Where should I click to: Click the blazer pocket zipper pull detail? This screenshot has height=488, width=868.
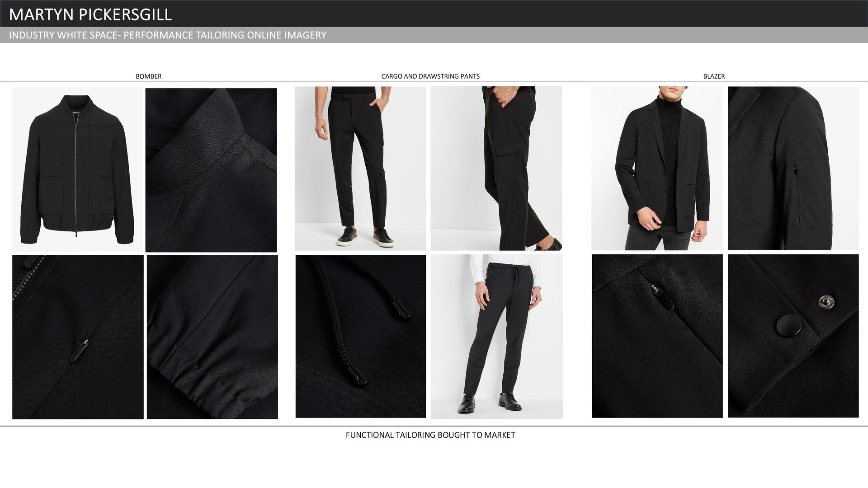657,336
